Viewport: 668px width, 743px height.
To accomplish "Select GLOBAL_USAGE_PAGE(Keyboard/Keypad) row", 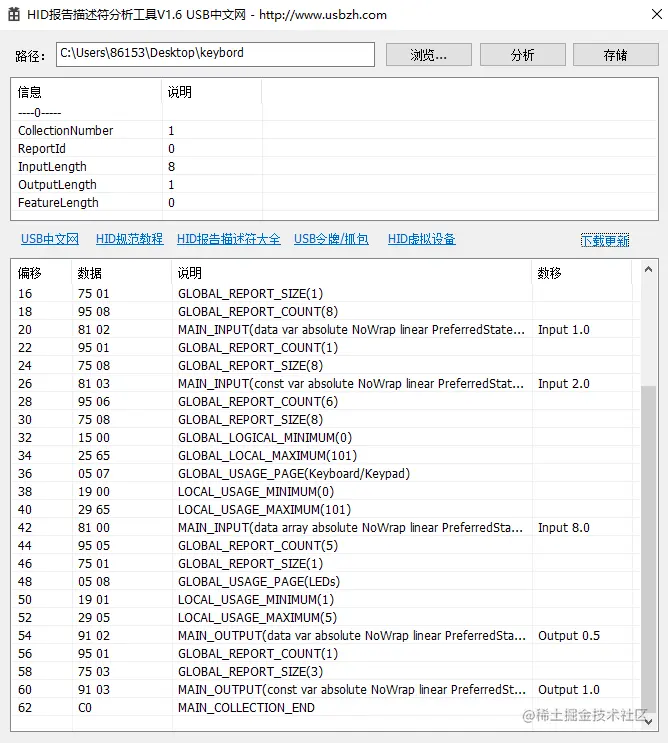I will (326, 473).
